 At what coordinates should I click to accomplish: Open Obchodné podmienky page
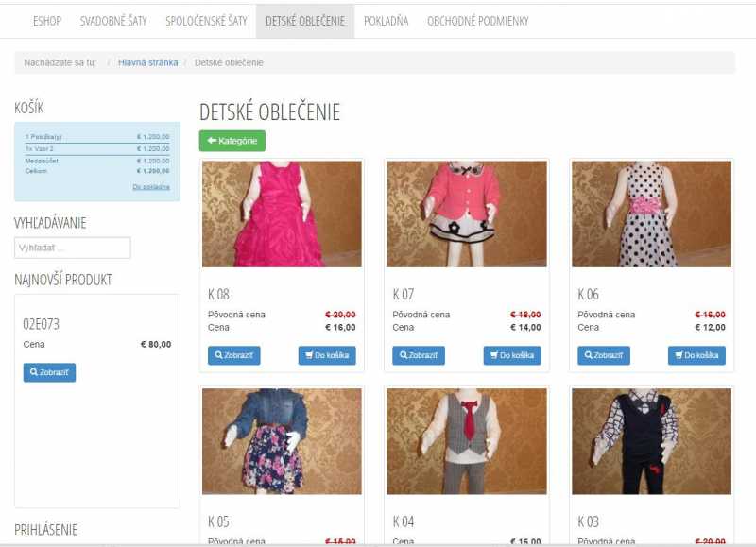coord(477,21)
